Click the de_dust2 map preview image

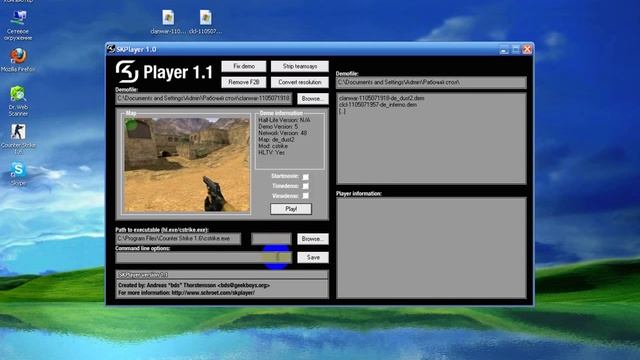pos(186,164)
